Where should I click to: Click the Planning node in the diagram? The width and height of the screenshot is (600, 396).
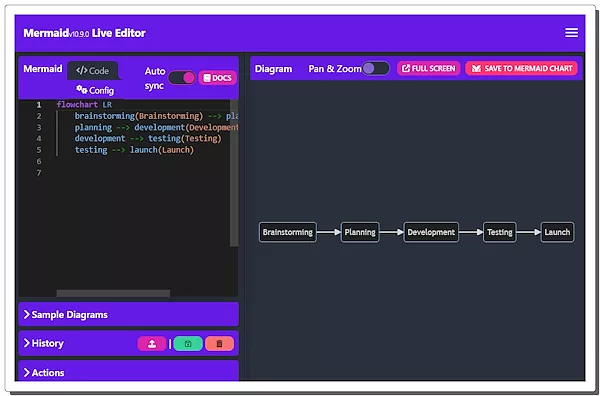click(x=360, y=232)
